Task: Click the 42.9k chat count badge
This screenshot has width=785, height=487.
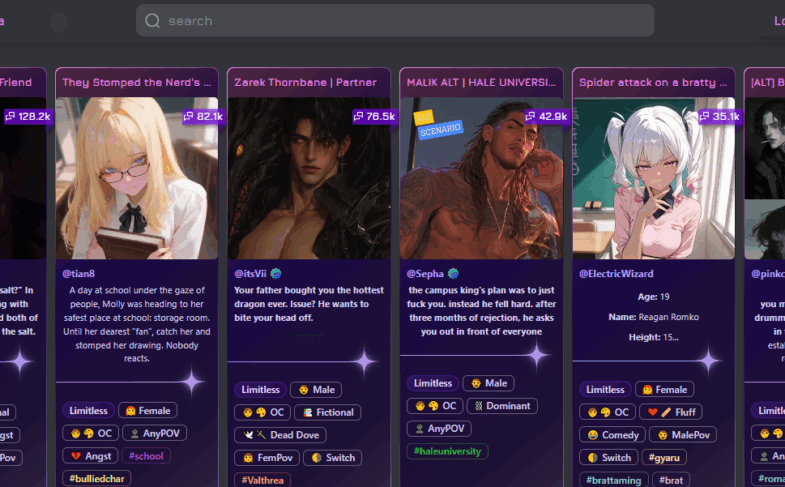Action: [547, 117]
